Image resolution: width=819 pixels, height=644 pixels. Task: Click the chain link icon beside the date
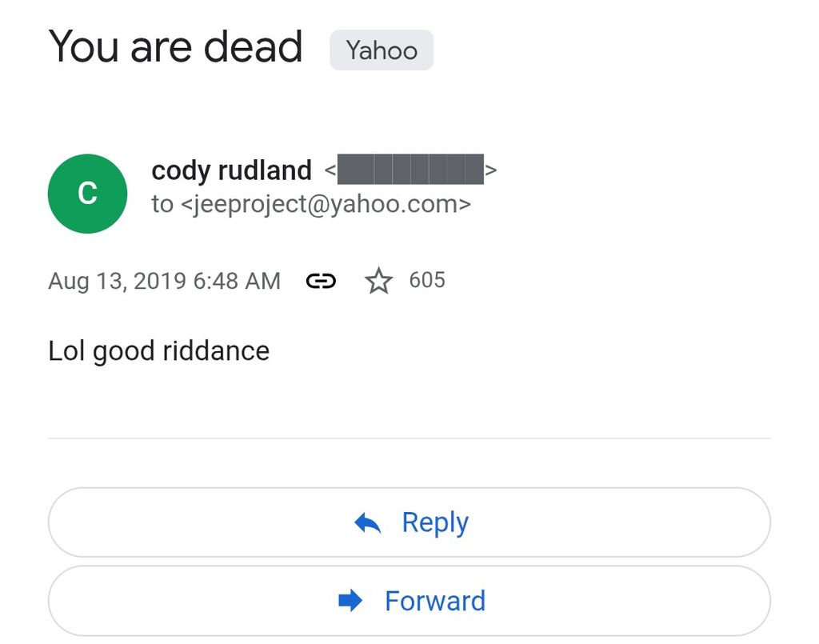pos(321,281)
